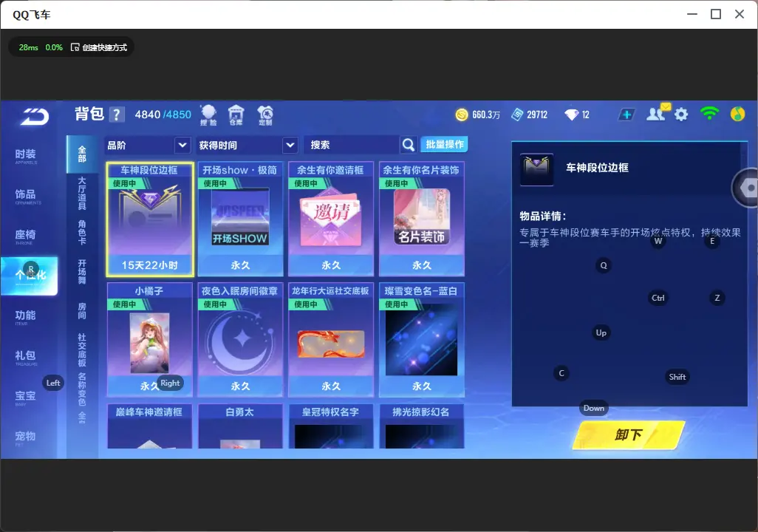Image resolution: width=758 pixels, height=532 pixels.
Task: Select the 余生有你名片装饰 item card
Action: 422,219
